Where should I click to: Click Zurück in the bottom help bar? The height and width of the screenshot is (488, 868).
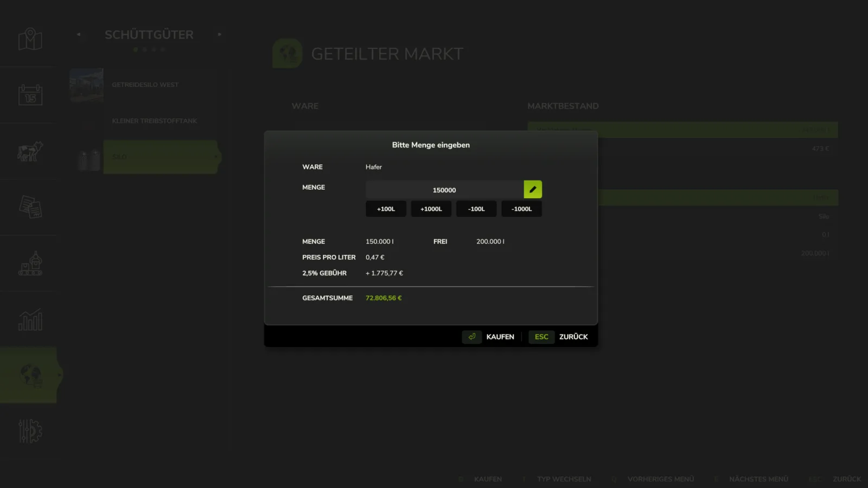(847, 479)
